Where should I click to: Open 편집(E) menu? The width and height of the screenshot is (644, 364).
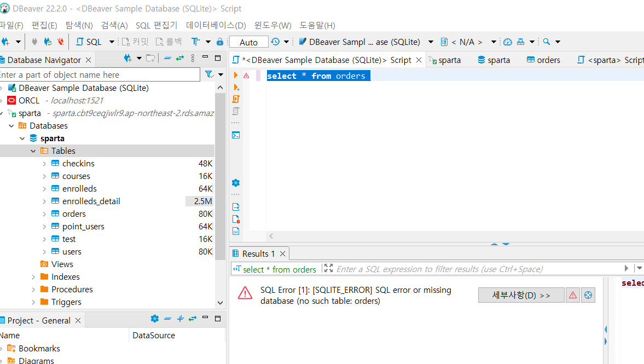[x=44, y=25]
